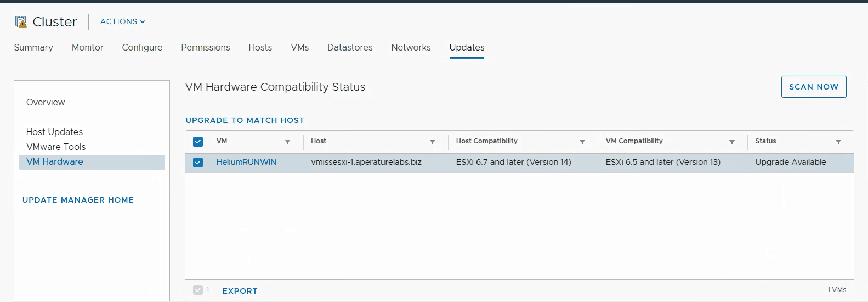Switch to the Monitor tab
This screenshot has width=868, height=302.
(88, 47)
